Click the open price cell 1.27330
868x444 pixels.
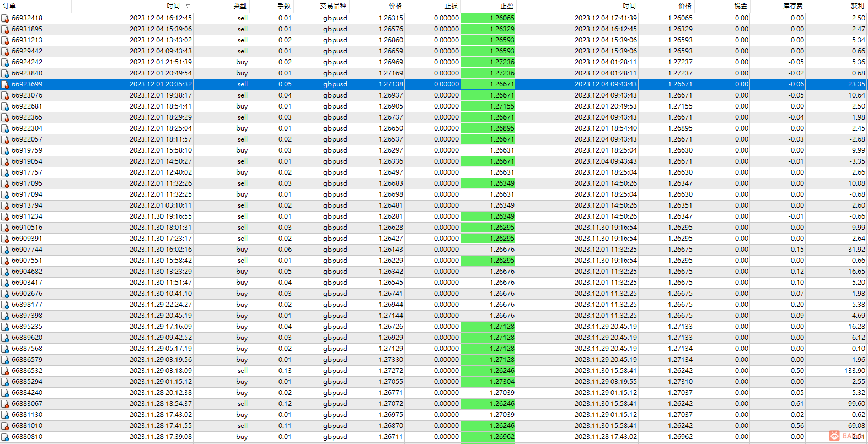pos(391,360)
